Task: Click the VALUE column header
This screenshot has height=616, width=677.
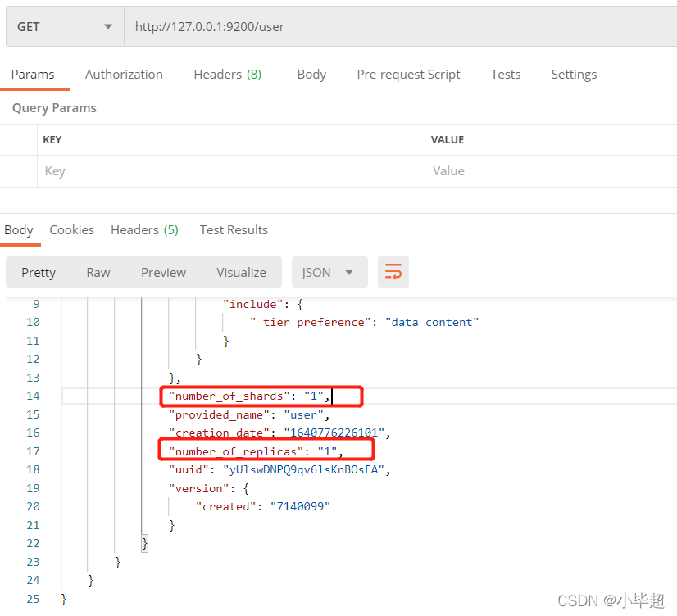Action: tap(448, 140)
